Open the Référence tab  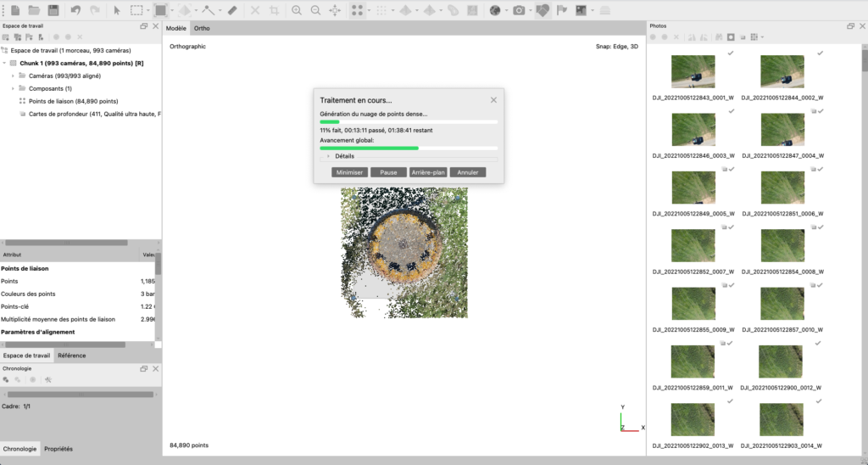click(72, 356)
